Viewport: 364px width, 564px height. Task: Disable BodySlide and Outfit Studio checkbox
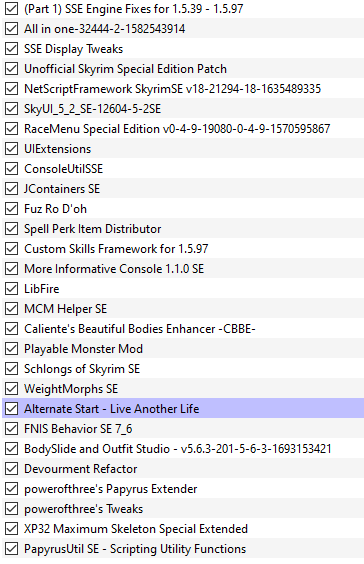click(12, 449)
